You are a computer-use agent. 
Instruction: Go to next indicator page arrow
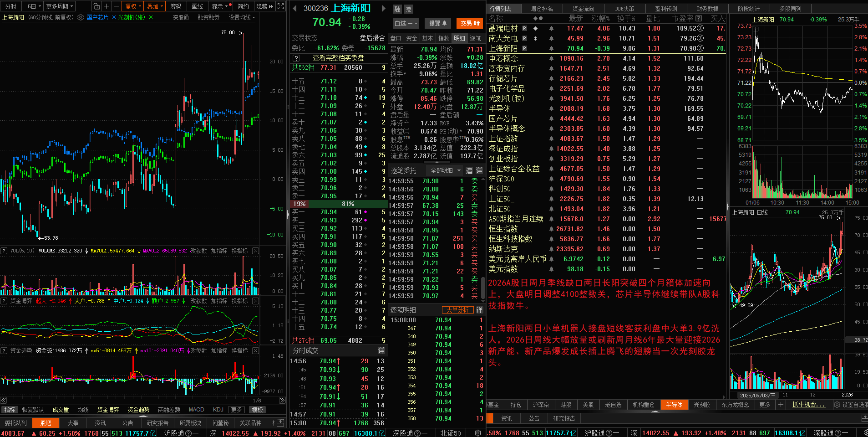tap(282, 401)
